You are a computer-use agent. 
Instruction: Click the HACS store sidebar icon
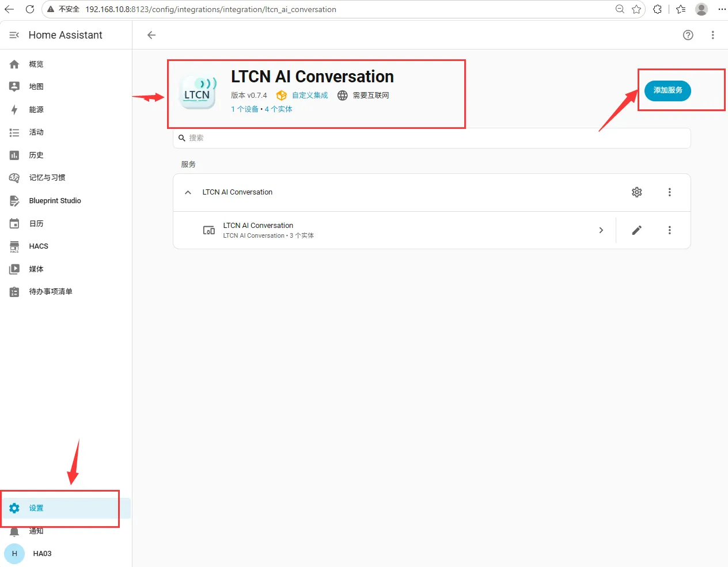pyautogui.click(x=14, y=247)
